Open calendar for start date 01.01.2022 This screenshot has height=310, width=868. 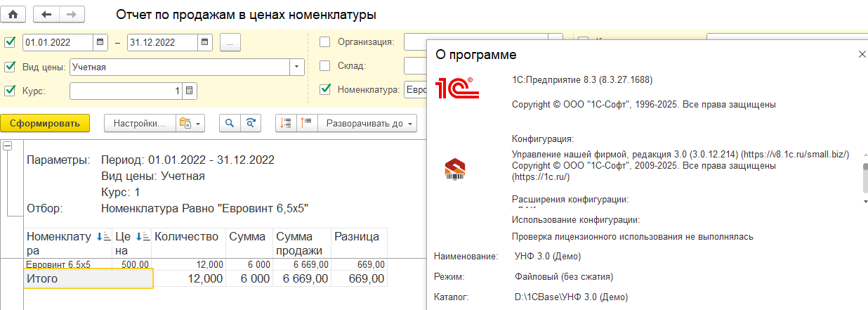pos(100,42)
